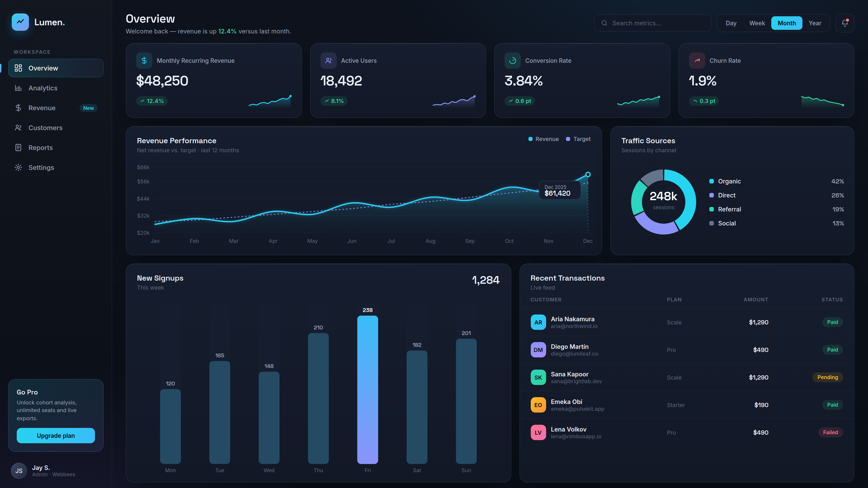Click the CUSTOMER column header
This screenshot has height=488, width=868.
[x=546, y=299]
